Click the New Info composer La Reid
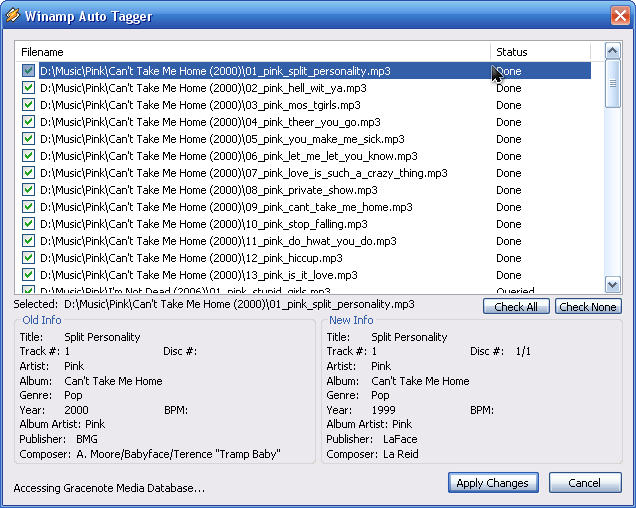 coord(401,454)
